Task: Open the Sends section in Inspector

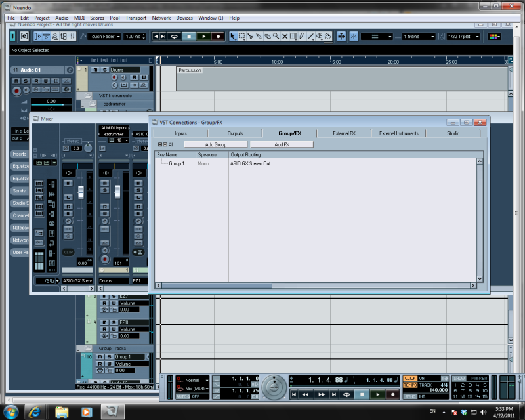Action: 19,190
